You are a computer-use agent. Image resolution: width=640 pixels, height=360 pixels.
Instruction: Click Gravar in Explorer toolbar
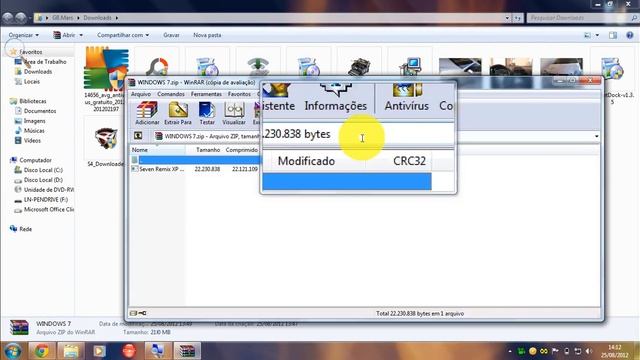[171, 35]
